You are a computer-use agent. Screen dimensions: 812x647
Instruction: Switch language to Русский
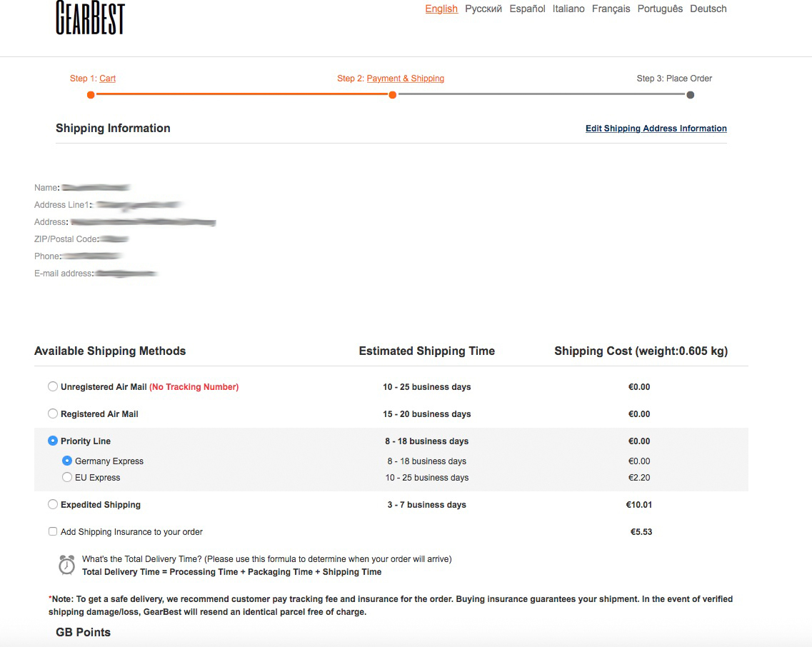(x=483, y=9)
